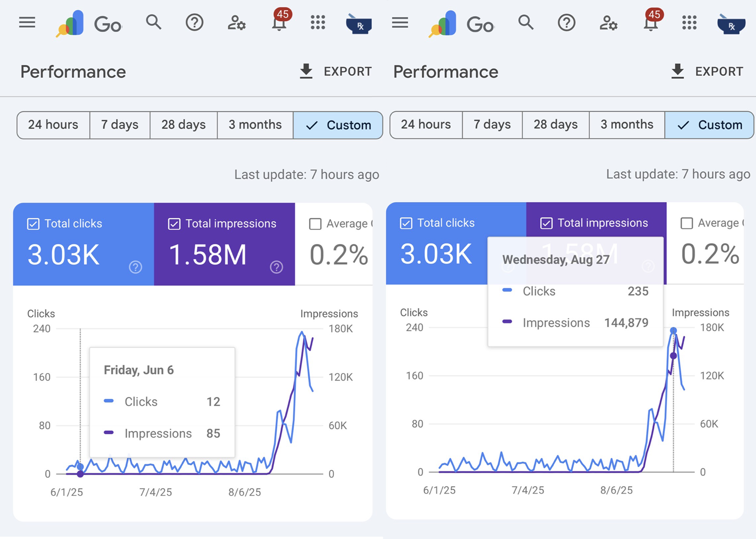Uncheck Total clicks checkbox in left panel

coord(33,224)
